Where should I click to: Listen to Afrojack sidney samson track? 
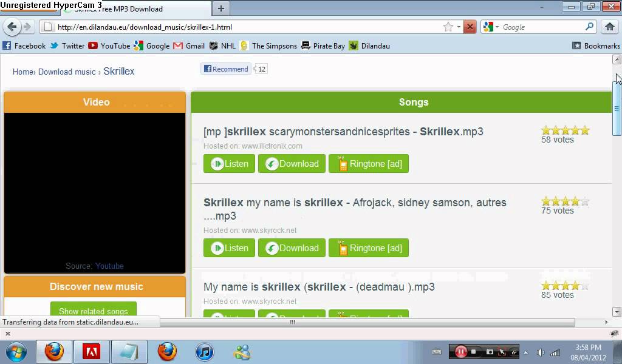229,248
